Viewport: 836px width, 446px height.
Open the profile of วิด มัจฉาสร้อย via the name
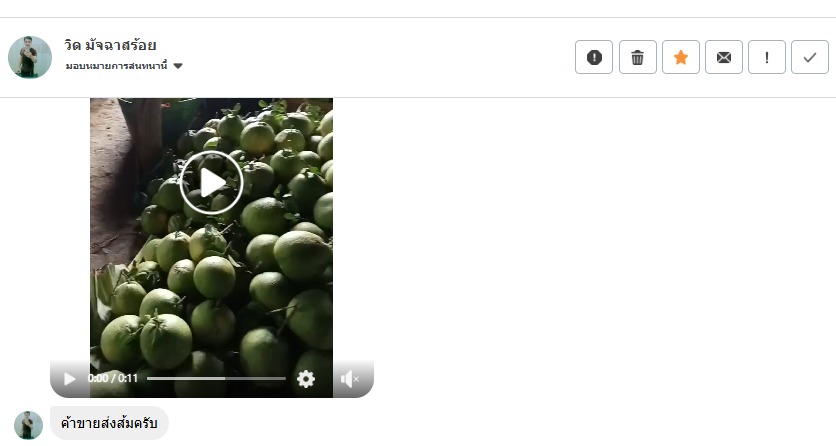tap(110, 45)
